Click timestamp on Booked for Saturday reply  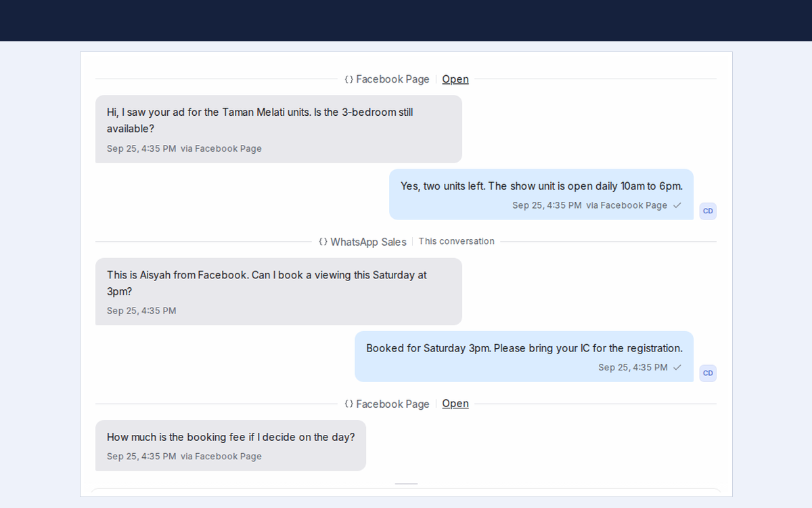pos(633,368)
